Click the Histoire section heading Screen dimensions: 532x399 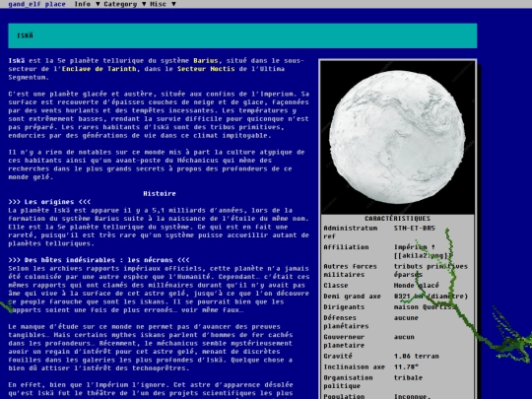(x=160, y=193)
